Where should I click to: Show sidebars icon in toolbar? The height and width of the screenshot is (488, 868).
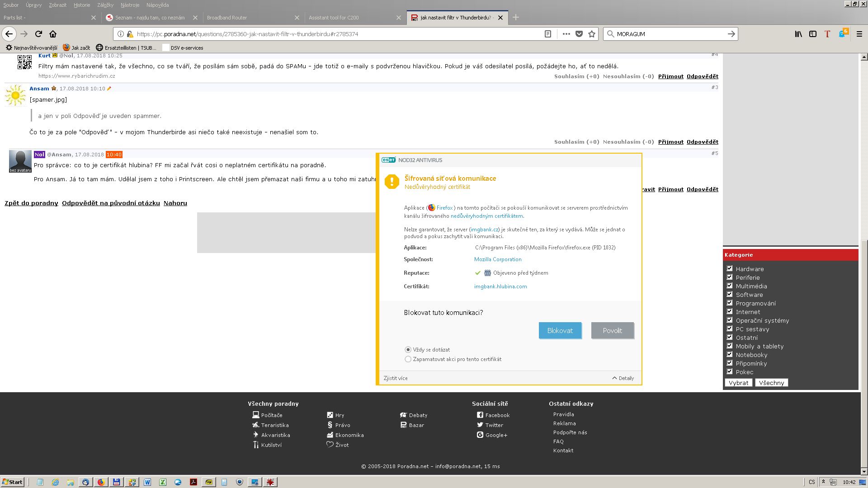pos(813,34)
